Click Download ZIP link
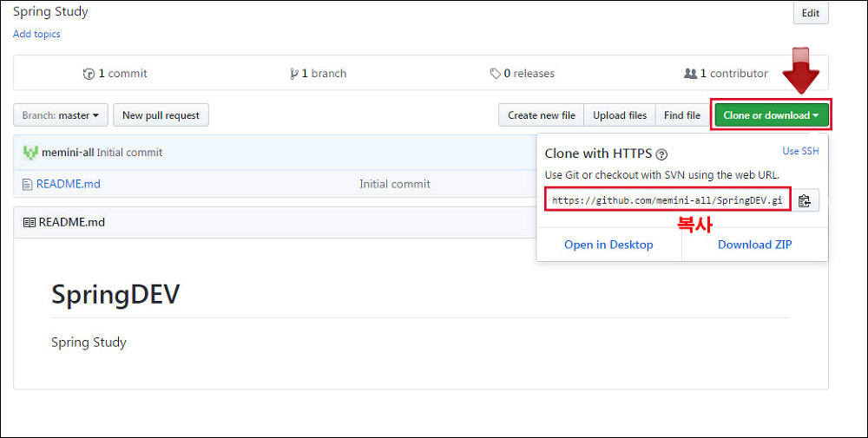The width and height of the screenshot is (868, 438). (754, 245)
